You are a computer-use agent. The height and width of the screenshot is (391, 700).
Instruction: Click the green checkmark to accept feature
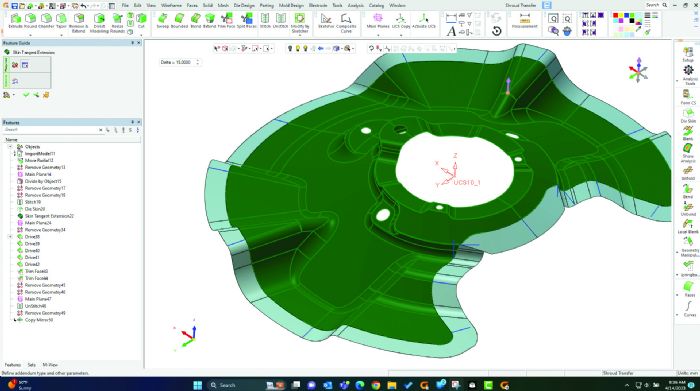(x=26, y=95)
